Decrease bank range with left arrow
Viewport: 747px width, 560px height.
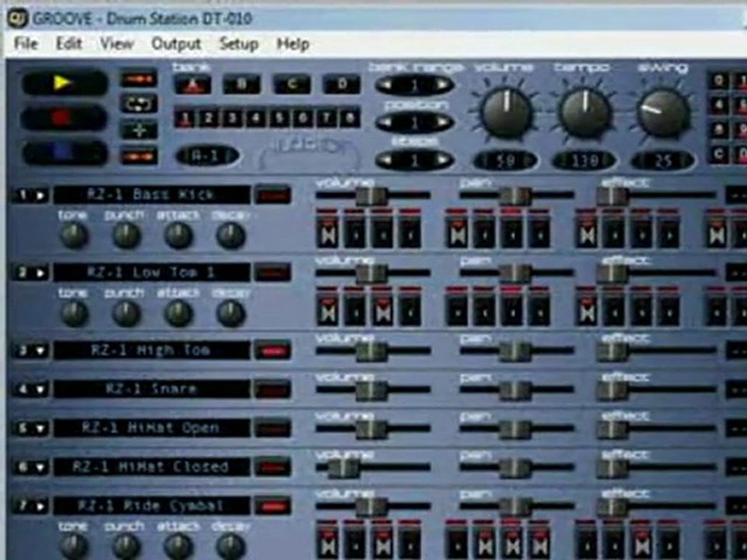pos(387,86)
